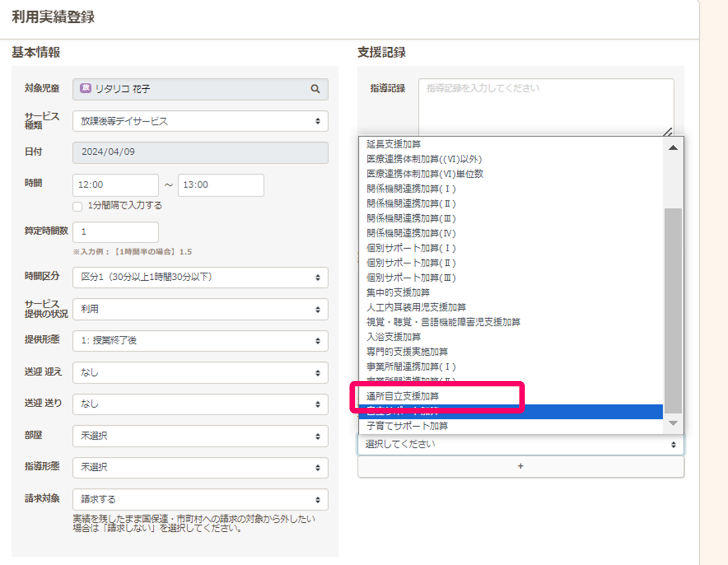Open the 時間区分 dropdown
Image resolution: width=728 pixels, height=565 pixels.
(x=200, y=277)
